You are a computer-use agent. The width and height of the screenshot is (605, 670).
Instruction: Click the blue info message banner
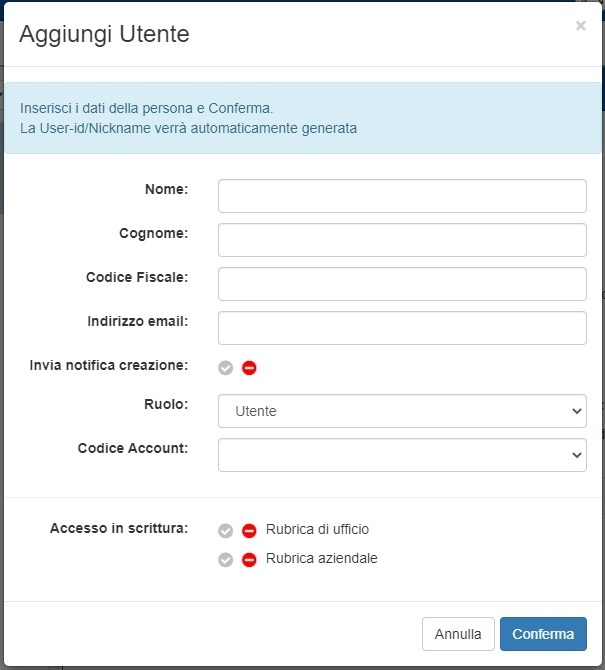coord(302,118)
